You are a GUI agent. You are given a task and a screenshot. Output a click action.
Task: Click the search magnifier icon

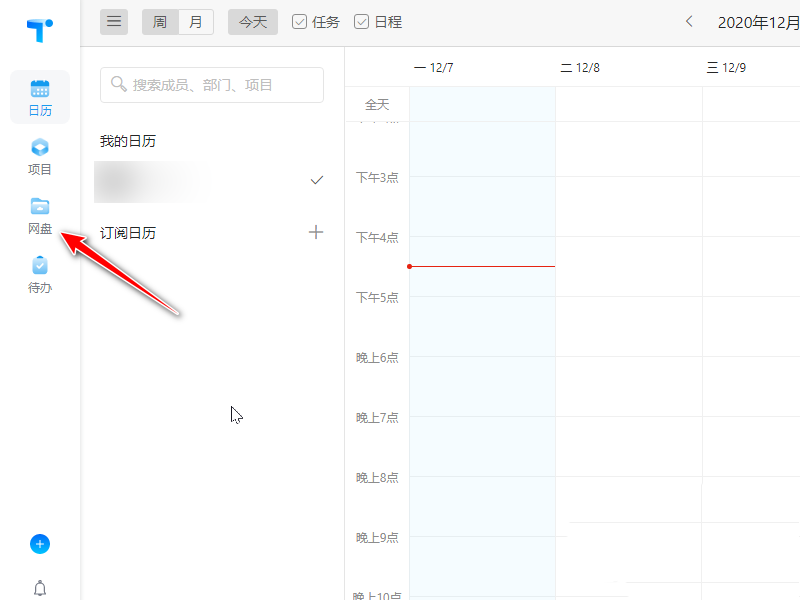click(117, 85)
